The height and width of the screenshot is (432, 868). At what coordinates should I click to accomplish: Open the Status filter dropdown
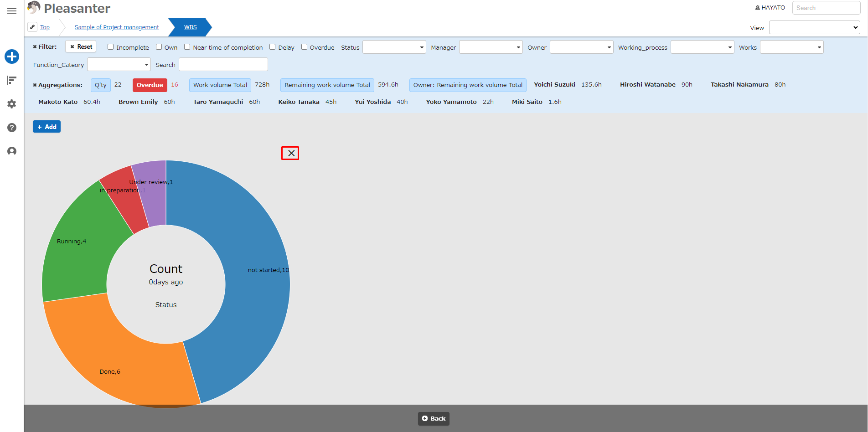click(394, 47)
